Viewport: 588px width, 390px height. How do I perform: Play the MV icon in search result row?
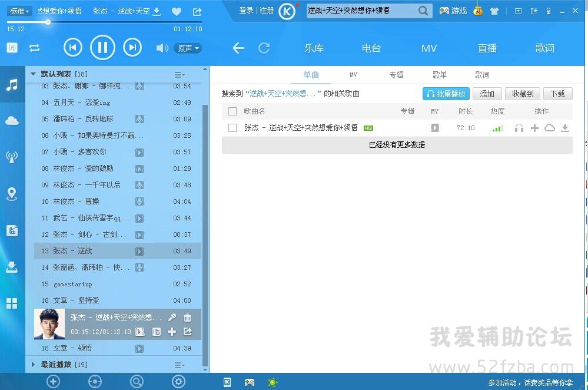coord(434,128)
